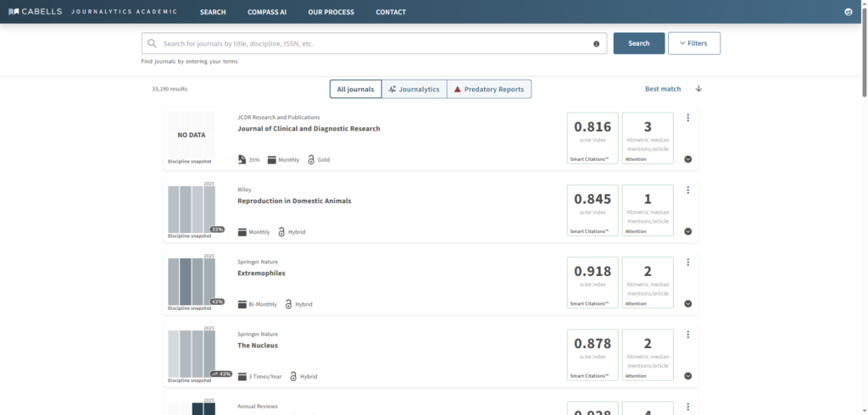868x415 pixels.
Task: Open three-dot menu for The Nucleus
Action: tap(687, 335)
